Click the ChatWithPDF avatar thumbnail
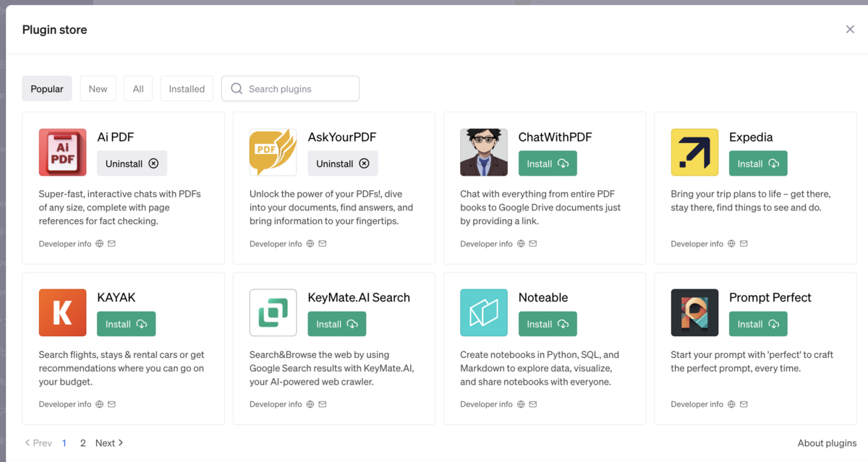 (483, 153)
